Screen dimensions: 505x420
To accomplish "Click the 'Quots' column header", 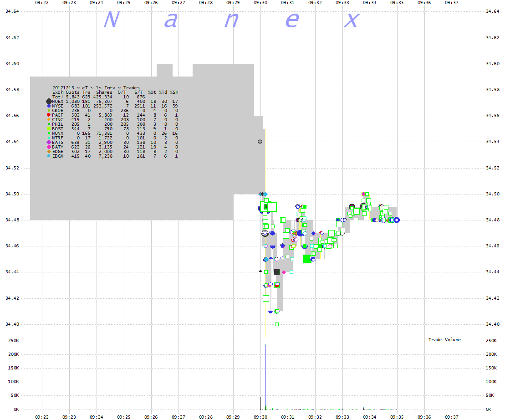I will 73,92.
